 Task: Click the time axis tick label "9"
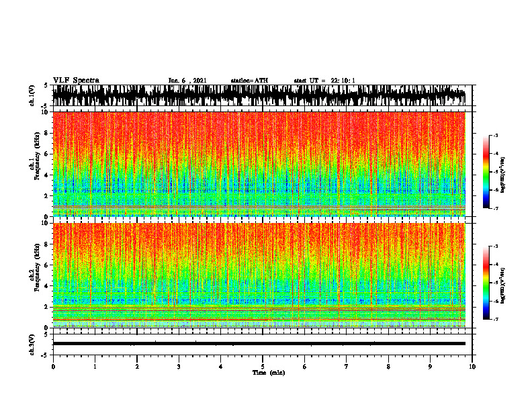coord(430,367)
